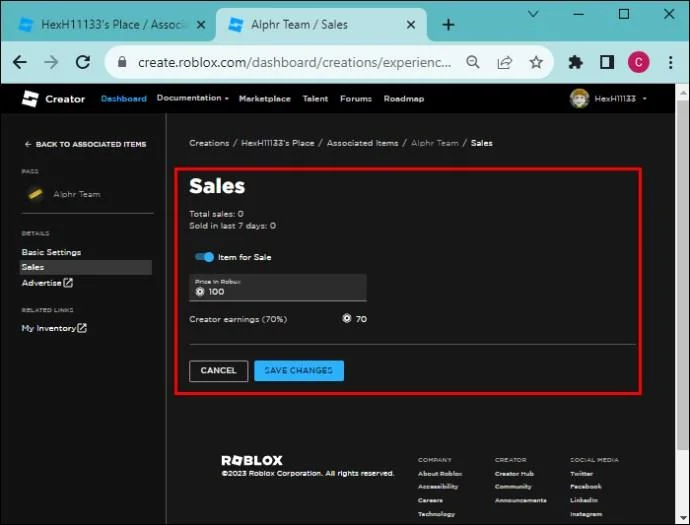Expand the HexH11133 account dropdown arrow
This screenshot has height=525, width=690.
(644, 99)
